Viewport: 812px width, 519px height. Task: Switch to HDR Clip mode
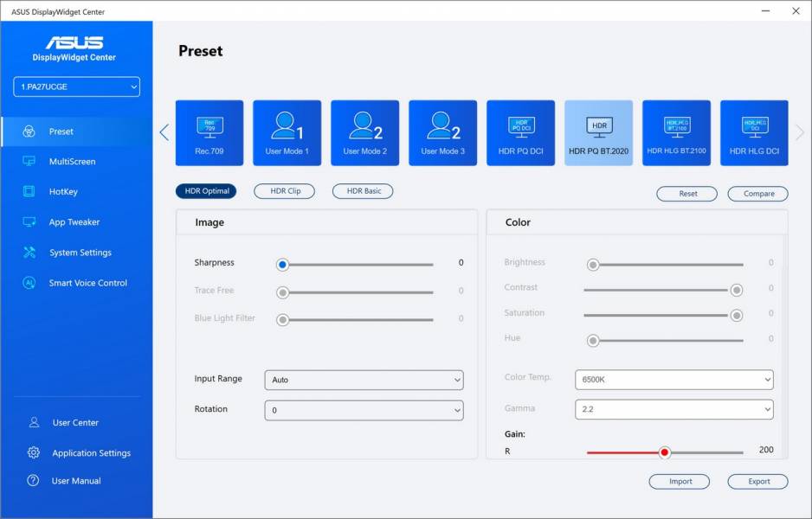[x=284, y=191]
